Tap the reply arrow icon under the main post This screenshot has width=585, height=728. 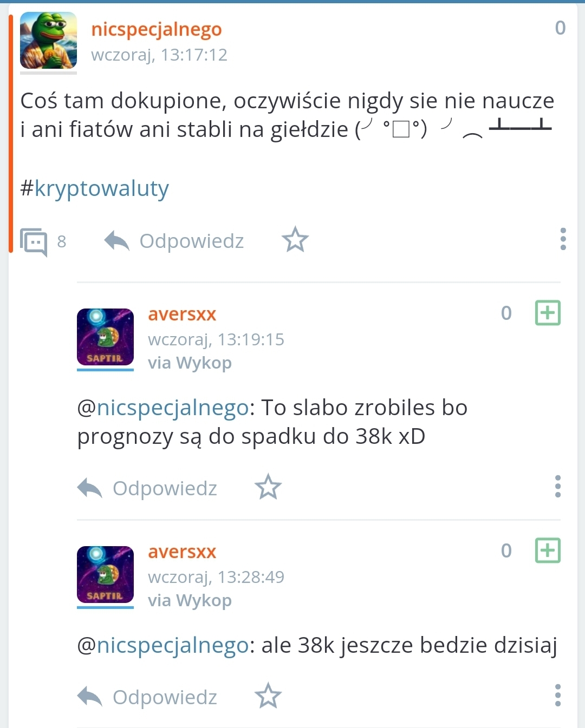[116, 241]
